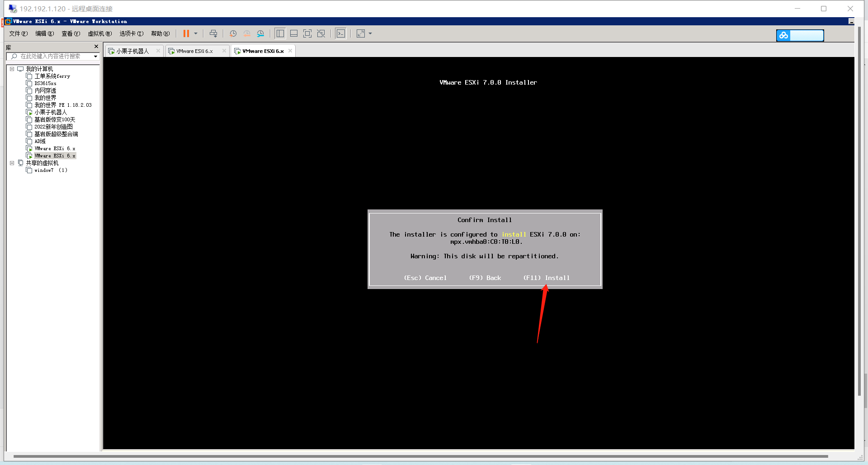Switch to Unity mode icon
Image resolution: width=868 pixels, height=465 pixels.
coord(321,33)
